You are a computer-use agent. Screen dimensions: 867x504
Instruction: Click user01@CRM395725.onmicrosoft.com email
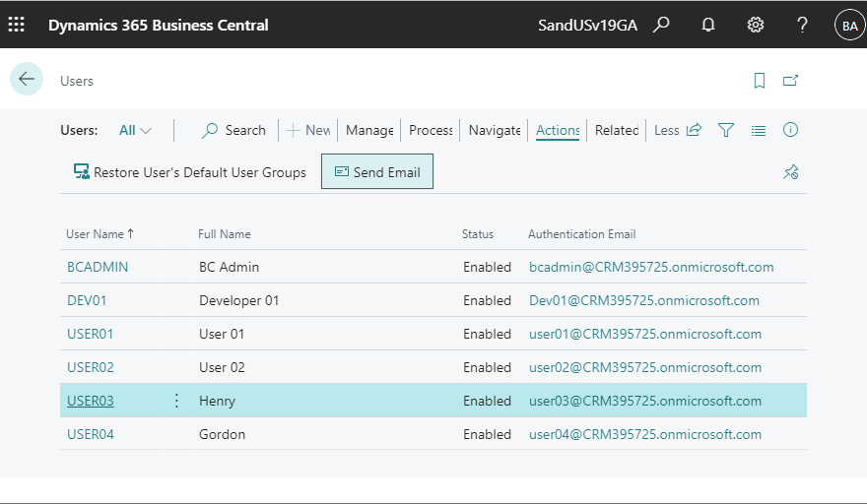click(645, 334)
